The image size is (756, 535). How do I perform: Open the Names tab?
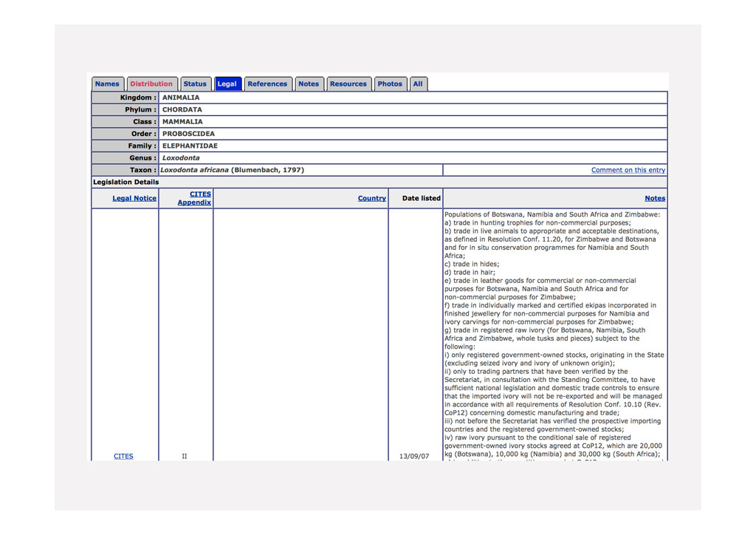107,84
